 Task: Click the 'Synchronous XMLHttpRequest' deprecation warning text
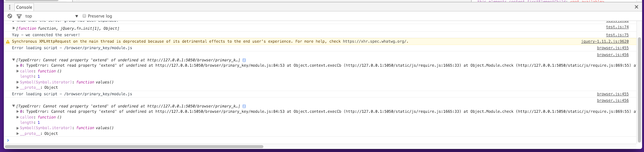coord(210,42)
